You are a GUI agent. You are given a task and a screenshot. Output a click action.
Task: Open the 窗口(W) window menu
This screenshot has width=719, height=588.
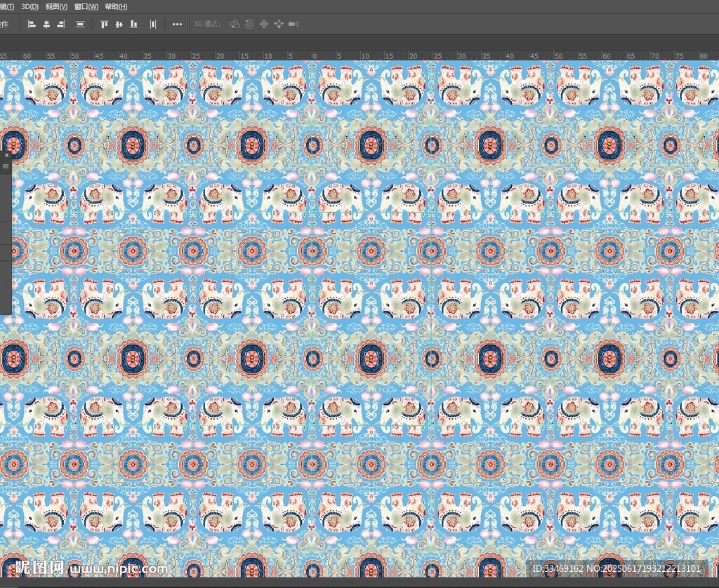(86, 6)
